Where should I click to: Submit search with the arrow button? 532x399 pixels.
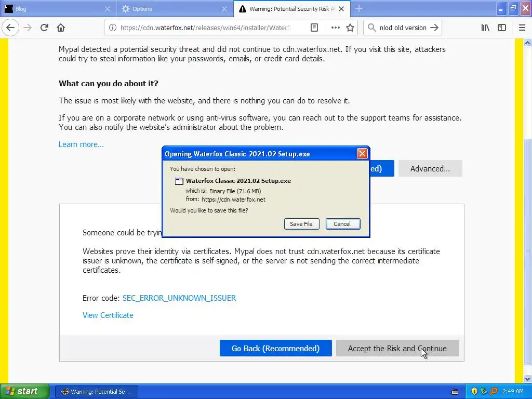434,28
